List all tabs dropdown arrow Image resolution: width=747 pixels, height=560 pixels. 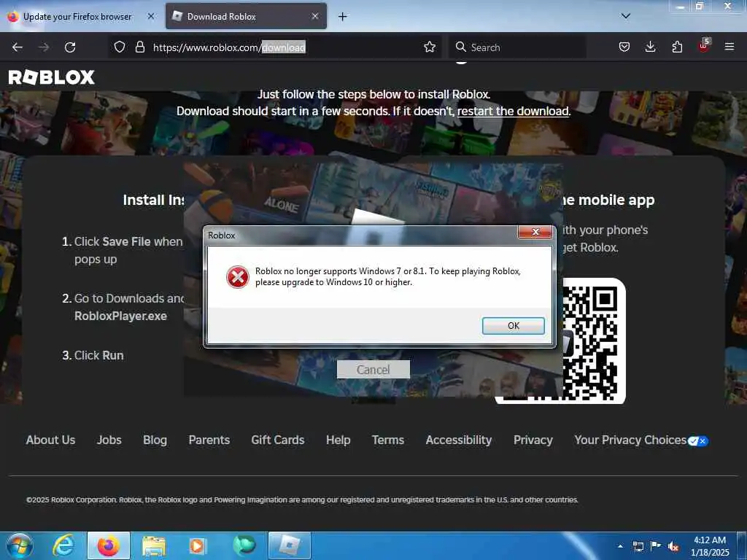click(626, 16)
